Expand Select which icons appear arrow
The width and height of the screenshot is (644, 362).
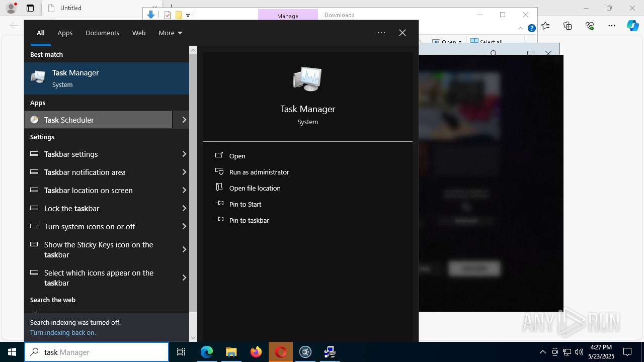click(184, 278)
